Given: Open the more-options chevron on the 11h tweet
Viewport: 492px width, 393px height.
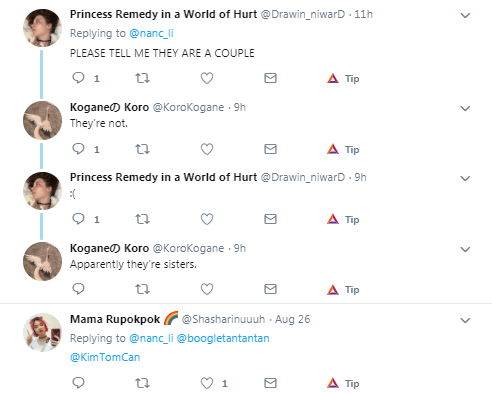Looking at the screenshot, I should pyautogui.click(x=465, y=15).
